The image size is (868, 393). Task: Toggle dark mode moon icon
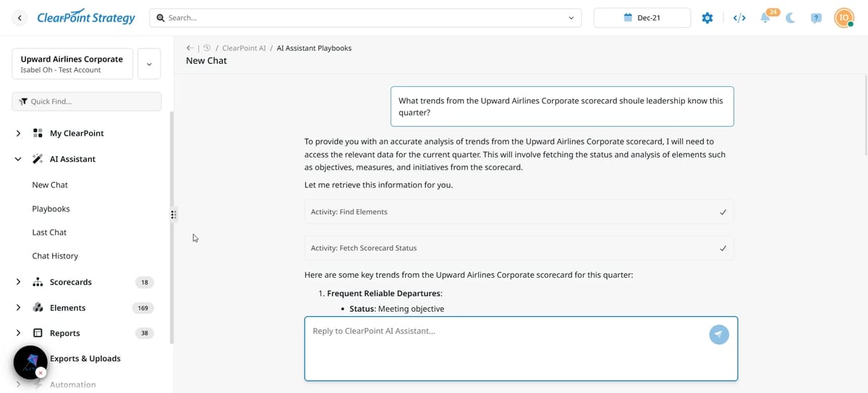tap(790, 17)
